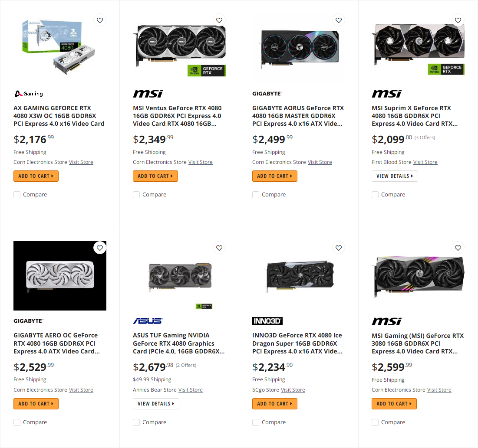This screenshot has width=478, height=448.
Task: Favorite the GIGABYTE AORUS RTX 4080 MASTER
Action: pos(339,20)
